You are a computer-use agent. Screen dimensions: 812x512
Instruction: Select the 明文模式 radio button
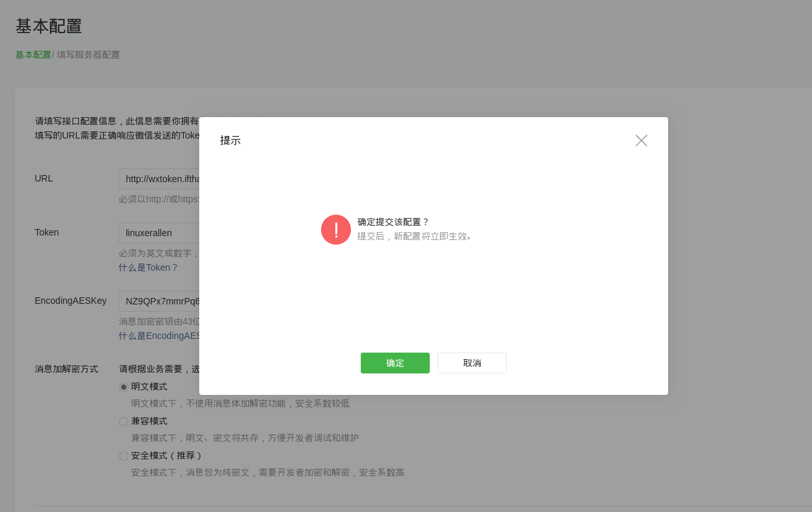[x=124, y=387]
